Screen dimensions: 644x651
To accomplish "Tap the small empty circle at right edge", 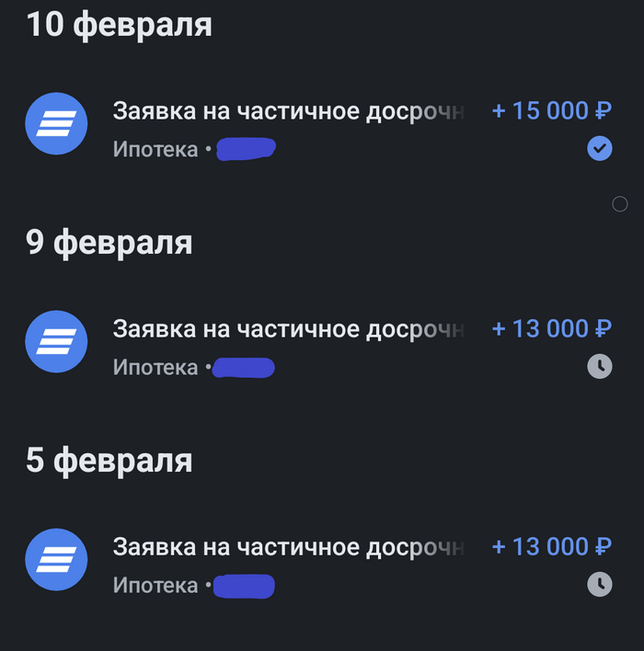I will click(x=619, y=204).
